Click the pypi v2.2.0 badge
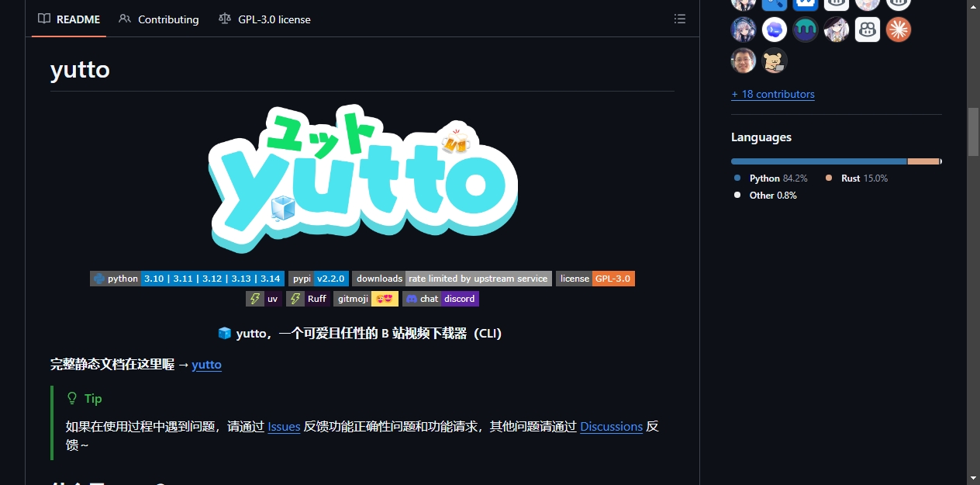The width and height of the screenshot is (980, 485). [318, 279]
